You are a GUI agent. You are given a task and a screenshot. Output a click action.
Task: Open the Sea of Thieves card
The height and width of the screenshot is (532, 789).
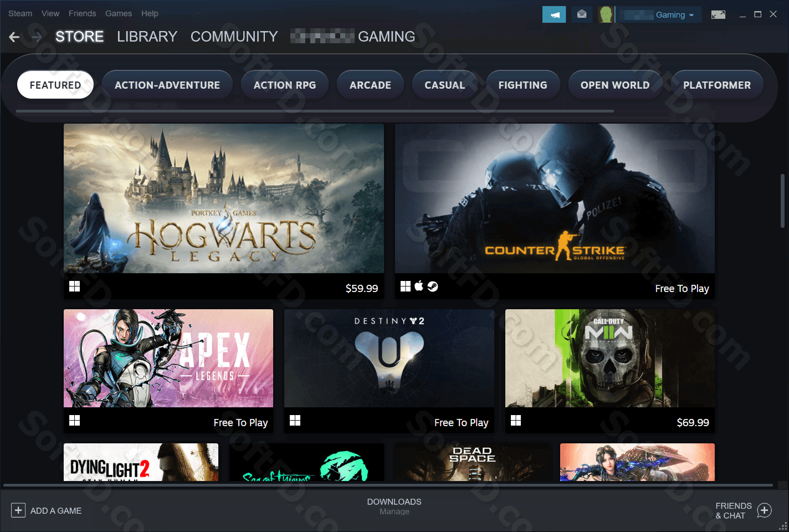click(x=306, y=462)
